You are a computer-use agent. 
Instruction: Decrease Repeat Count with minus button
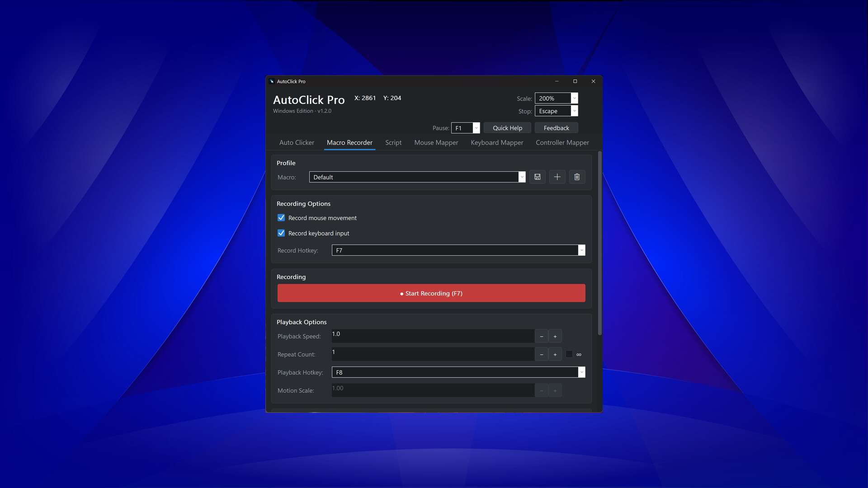pos(541,354)
